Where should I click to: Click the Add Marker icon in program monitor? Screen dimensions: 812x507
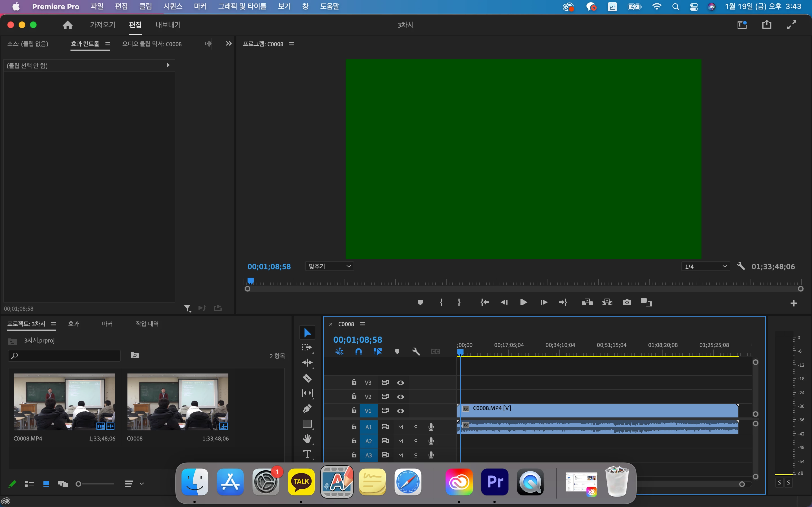(420, 303)
